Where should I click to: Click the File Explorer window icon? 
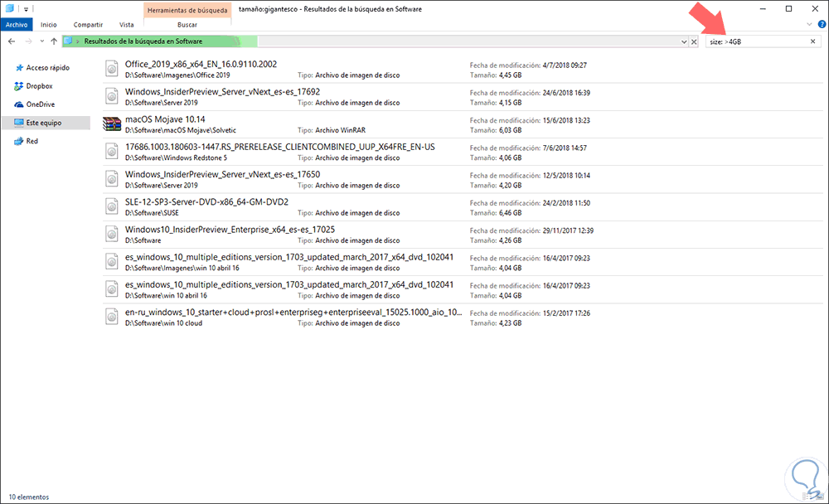coord(9,8)
